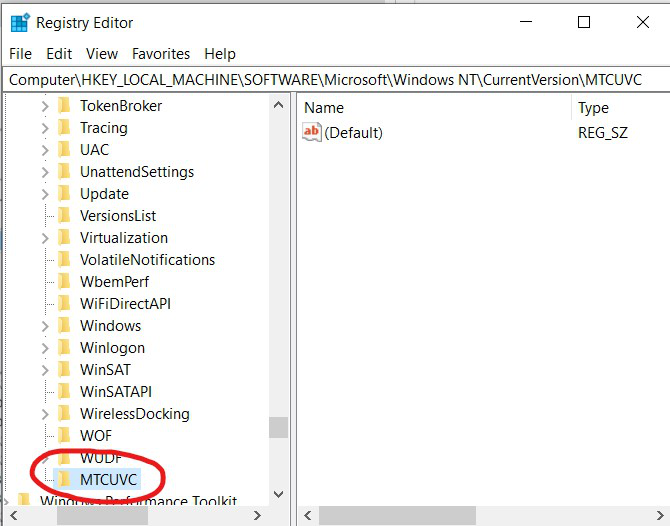This screenshot has width=670, height=526.
Task: Expand the Virtualization key
Action: (45, 238)
